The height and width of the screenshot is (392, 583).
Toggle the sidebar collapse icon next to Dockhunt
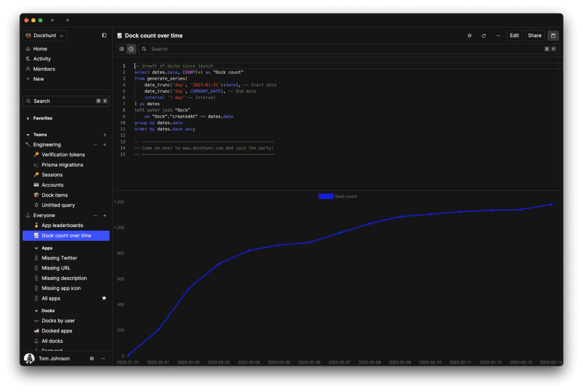103,35
